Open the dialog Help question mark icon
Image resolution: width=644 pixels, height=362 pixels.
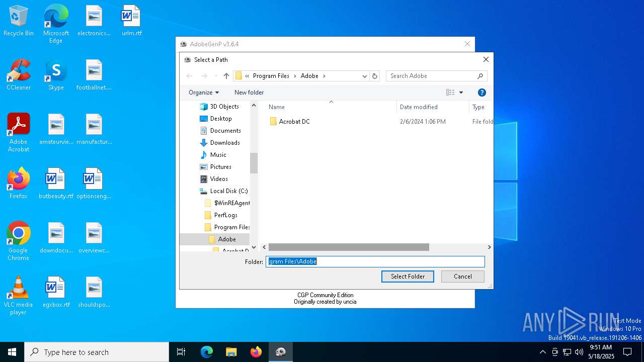(x=481, y=93)
